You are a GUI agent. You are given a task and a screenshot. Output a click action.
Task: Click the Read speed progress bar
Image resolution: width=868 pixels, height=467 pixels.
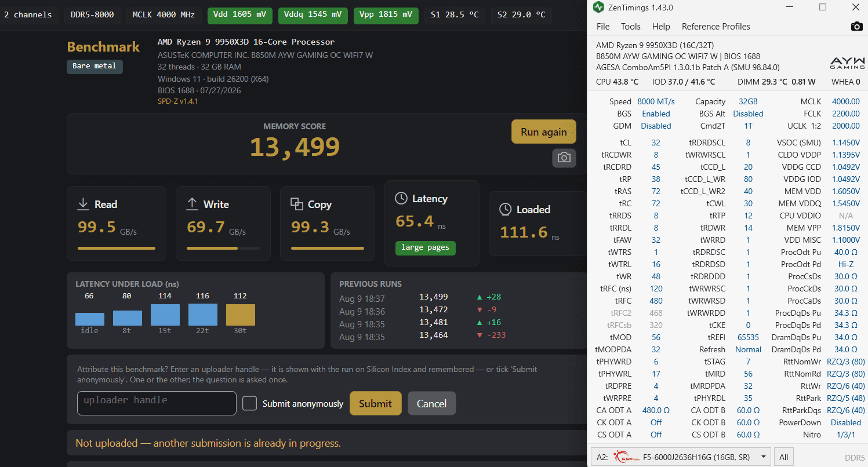click(117, 248)
